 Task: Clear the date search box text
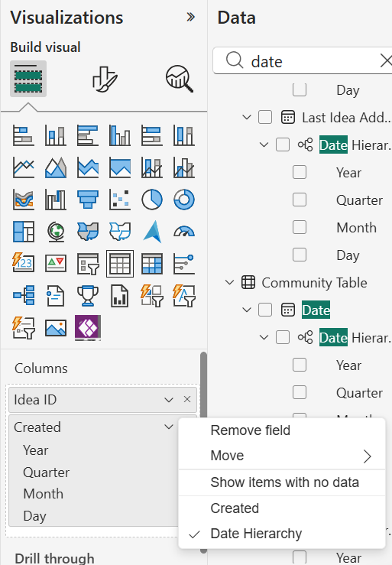pos(386,61)
